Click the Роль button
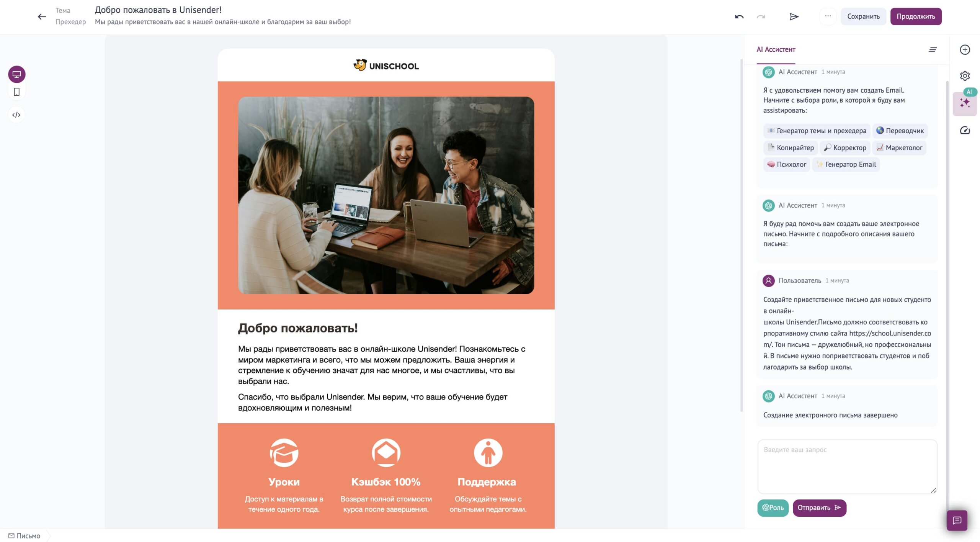Viewport: 980px width, 542px height. pyautogui.click(x=773, y=508)
